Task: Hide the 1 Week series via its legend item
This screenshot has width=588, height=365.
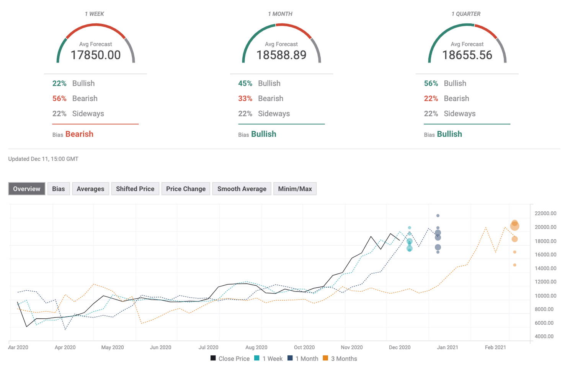Action: [x=268, y=358]
